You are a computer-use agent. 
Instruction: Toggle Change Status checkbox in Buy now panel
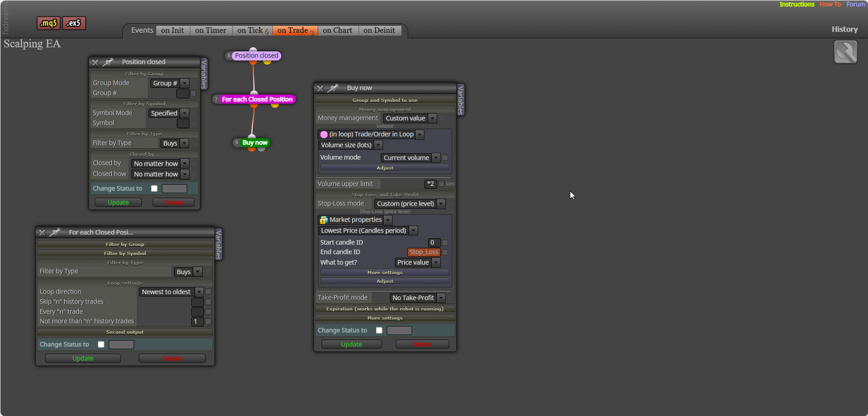(379, 331)
